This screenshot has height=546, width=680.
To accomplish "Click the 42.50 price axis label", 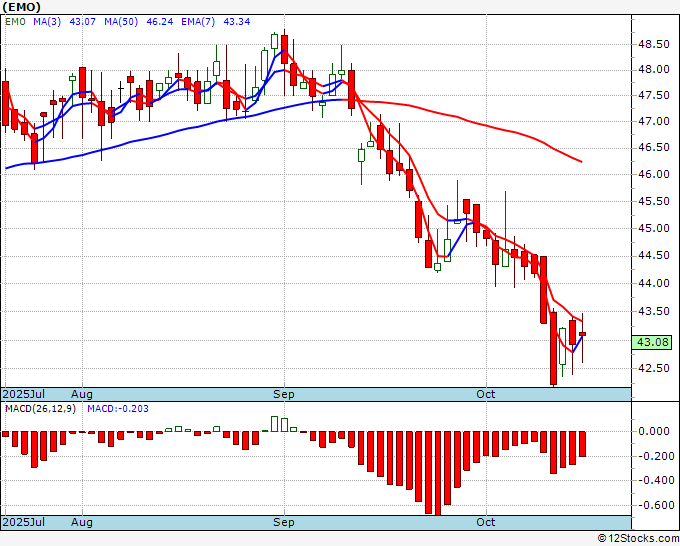I will click(654, 368).
